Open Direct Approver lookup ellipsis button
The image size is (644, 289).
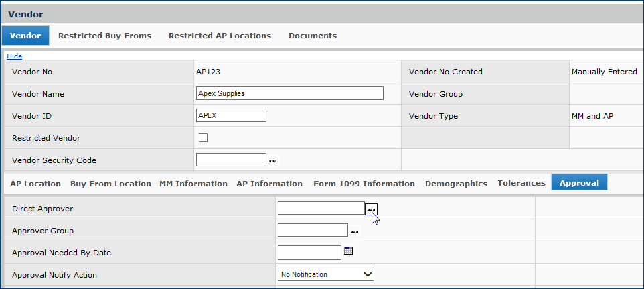click(x=371, y=209)
